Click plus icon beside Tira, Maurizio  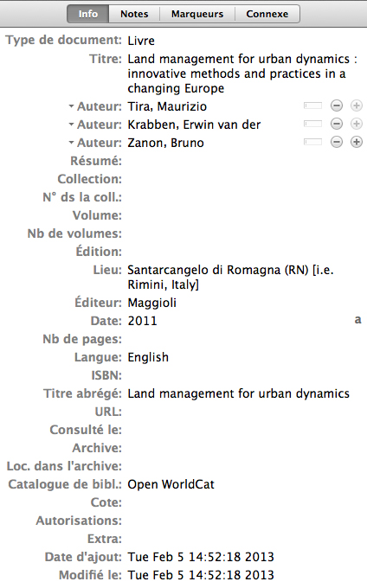tap(356, 105)
